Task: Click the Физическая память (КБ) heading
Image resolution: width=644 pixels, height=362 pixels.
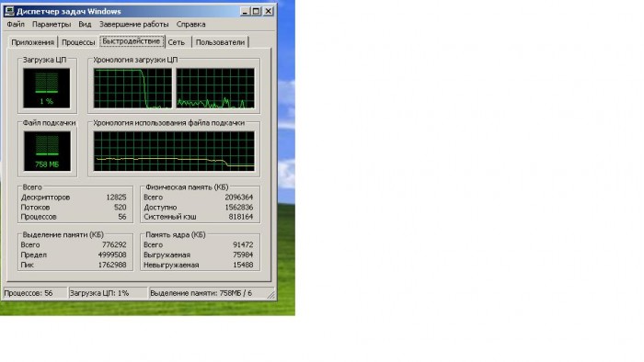Action: 187,187
